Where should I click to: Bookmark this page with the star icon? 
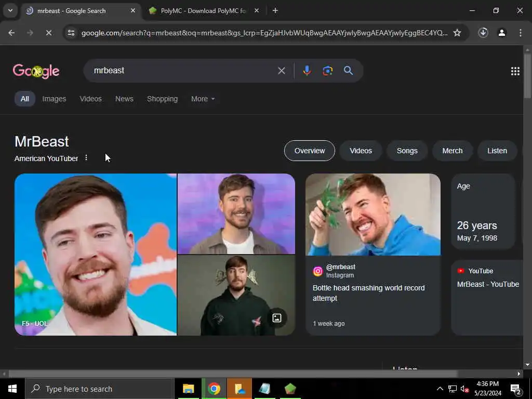click(x=457, y=33)
